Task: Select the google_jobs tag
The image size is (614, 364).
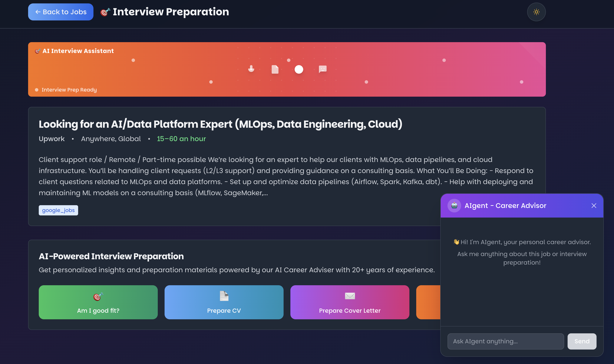Action: coord(58,210)
